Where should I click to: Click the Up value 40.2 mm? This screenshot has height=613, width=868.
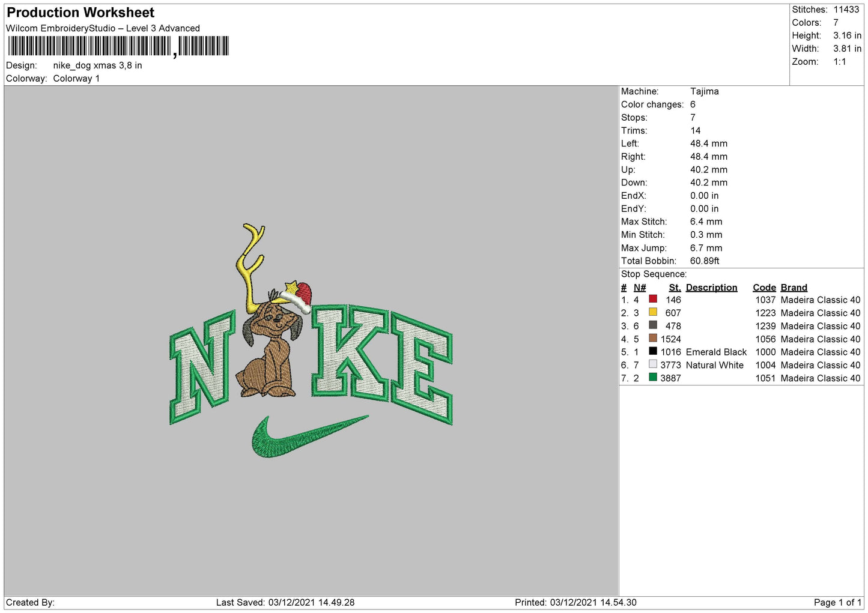click(x=709, y=170)
